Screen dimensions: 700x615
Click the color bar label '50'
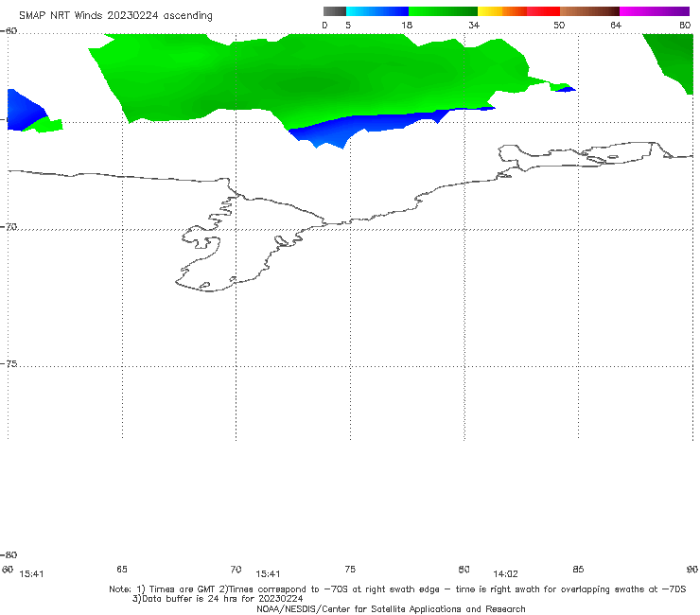pos(559,25)
